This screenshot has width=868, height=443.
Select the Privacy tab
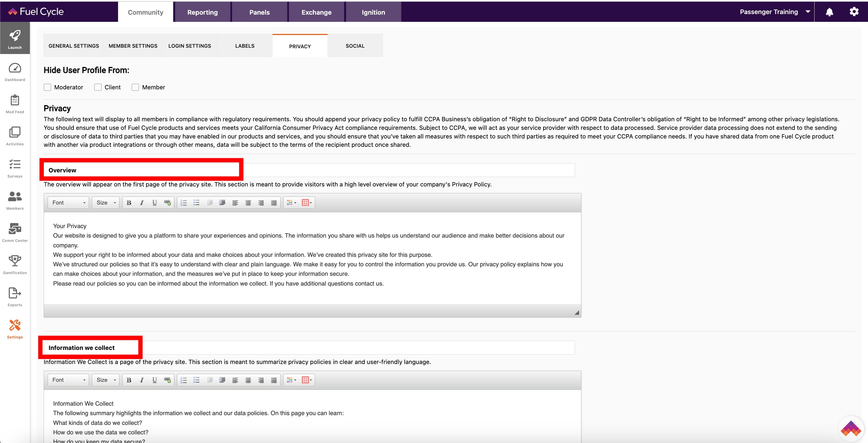click(300, 46)
